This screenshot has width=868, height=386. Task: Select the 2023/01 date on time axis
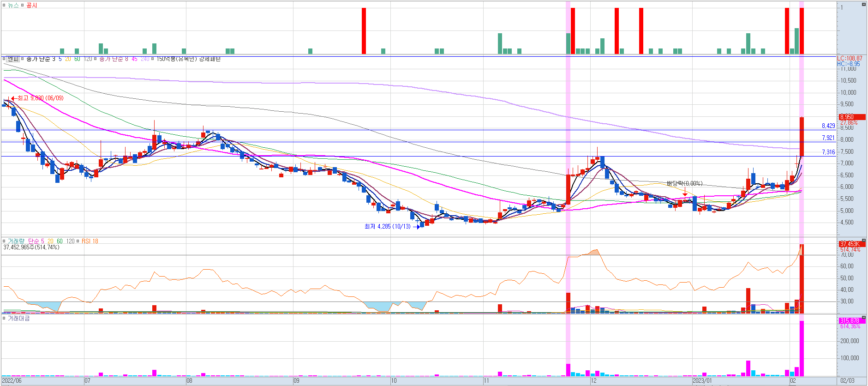[x=702, y=380]
